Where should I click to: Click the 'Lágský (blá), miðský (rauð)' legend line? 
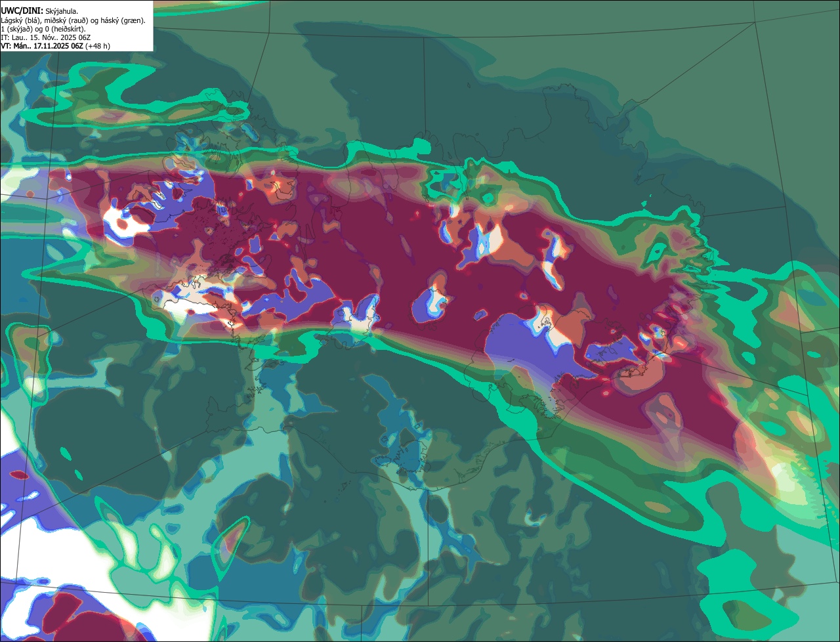tap(73, 20)
